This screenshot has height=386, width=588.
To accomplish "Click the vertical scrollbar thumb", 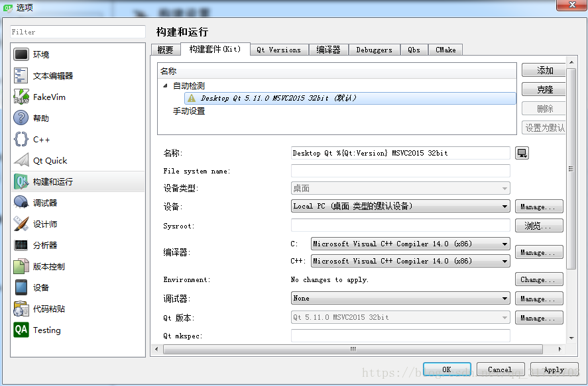I will point(571,168).
